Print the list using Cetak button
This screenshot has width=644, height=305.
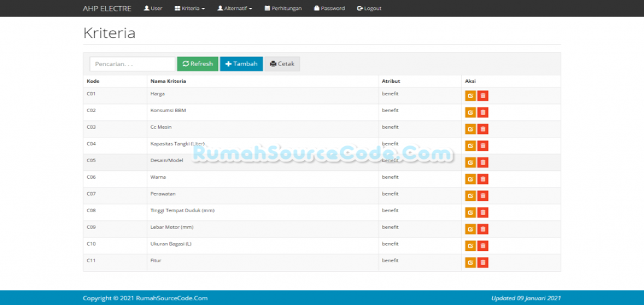pos(282,64)
